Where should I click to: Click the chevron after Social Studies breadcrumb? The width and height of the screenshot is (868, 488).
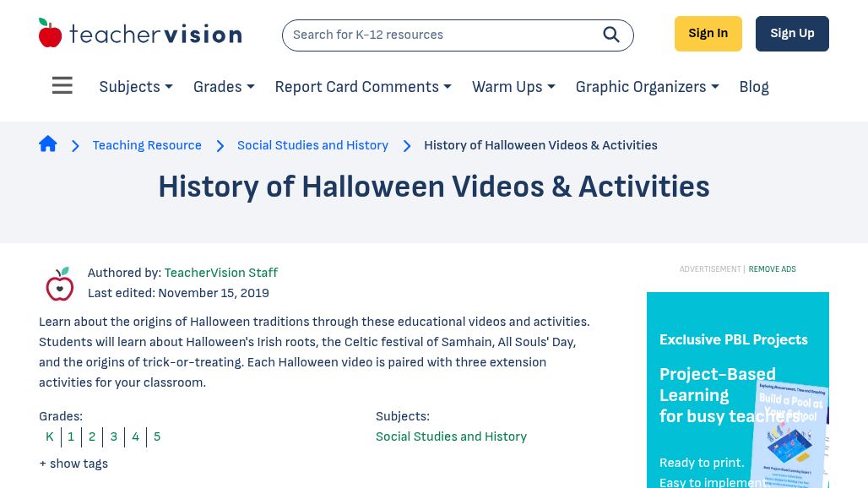[406, 146]
